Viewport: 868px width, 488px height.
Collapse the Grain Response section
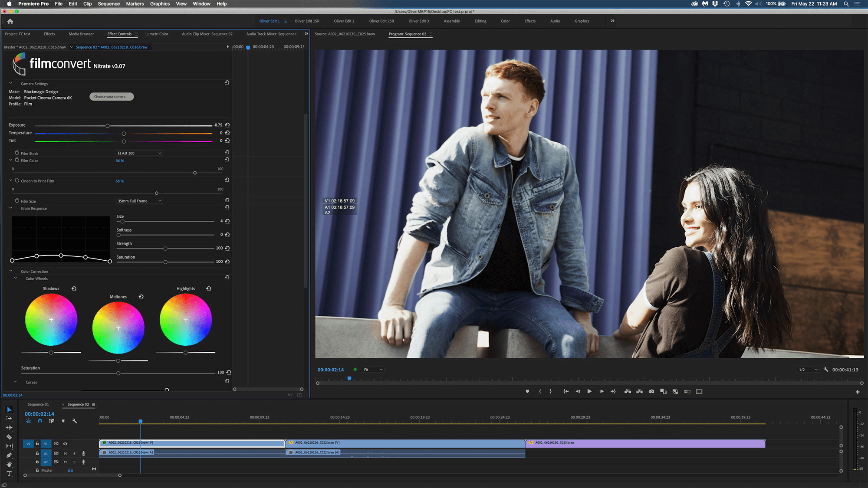point(10,208)
